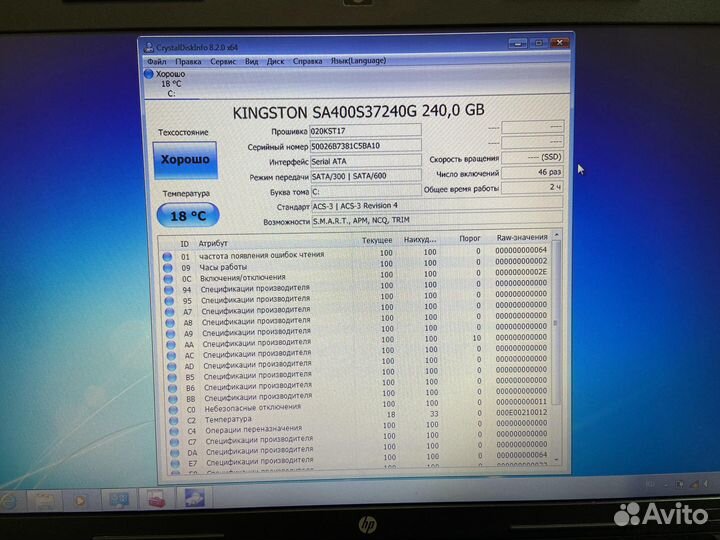Select the 'Часы работы' attribute name
720x540 pixels.
(x=223, y=267)
